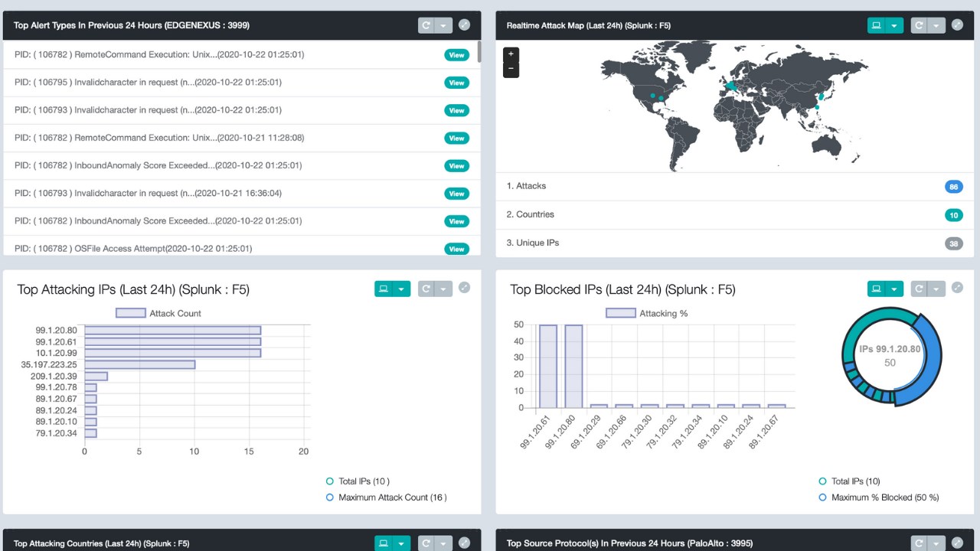Click 'Total IPs (10)' under Top Blocked IPs
980x551 pixels.
click(850, 481)
